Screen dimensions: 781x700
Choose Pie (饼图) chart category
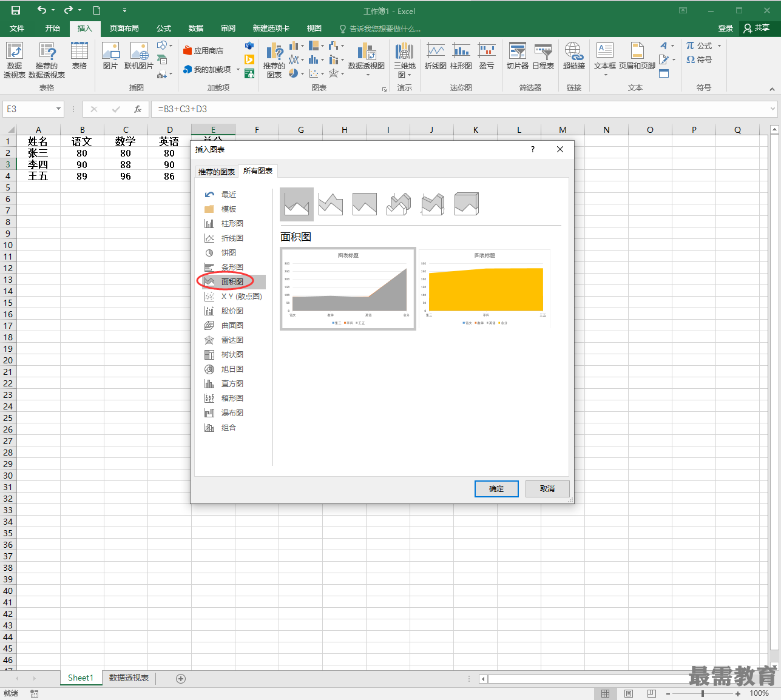coord(229,252)
